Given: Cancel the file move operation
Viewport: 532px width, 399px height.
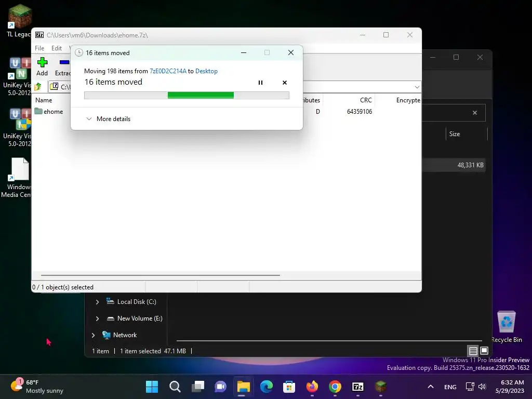Looking at the screenshot, I should pyautogui.click(x=285, y=83).
